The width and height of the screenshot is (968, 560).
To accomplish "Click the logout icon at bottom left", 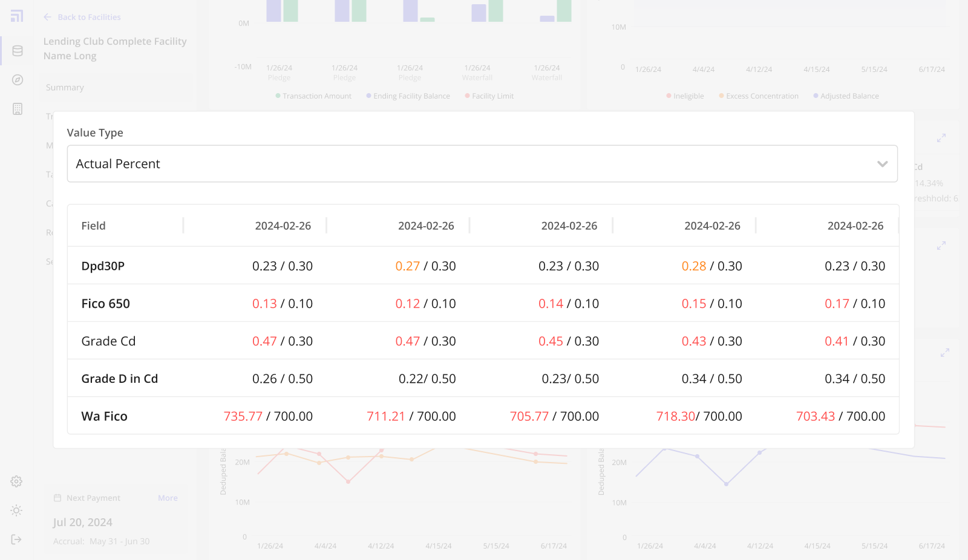I will [16, 539].
